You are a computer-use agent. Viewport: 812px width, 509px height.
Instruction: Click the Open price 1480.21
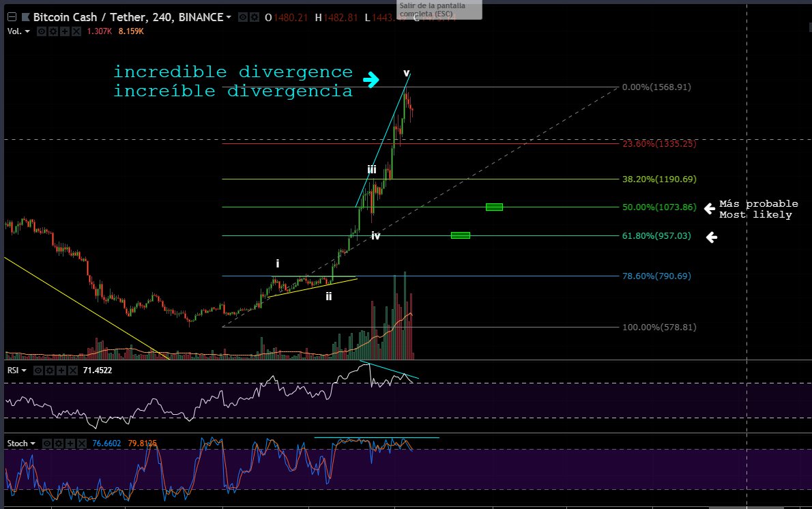[291, 18]
